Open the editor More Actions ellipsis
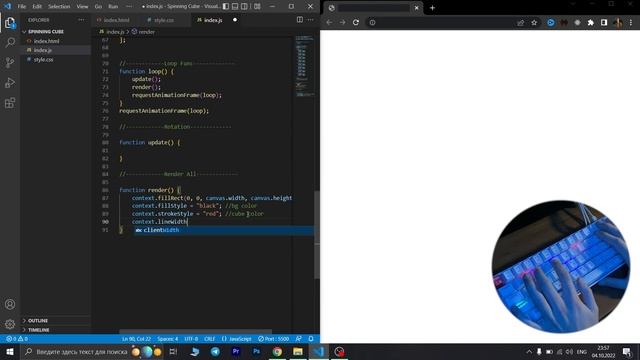This screenshot has width=640, height=360. click(x=311, y=20)
